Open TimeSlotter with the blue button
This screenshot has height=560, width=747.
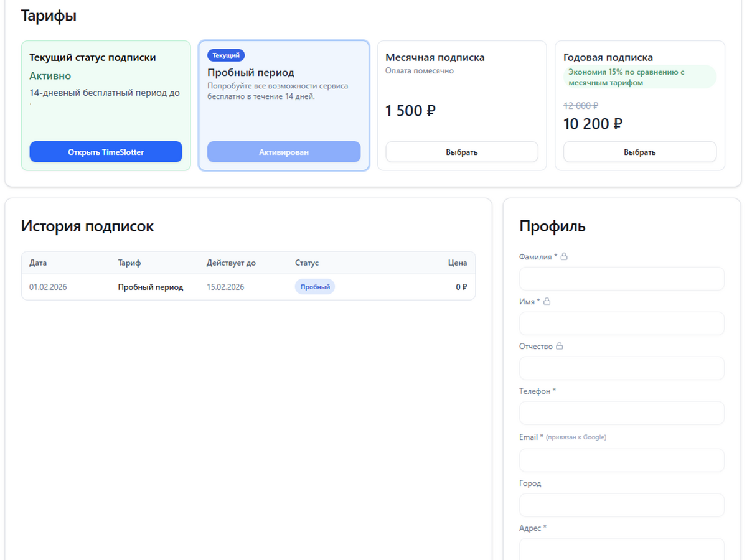click(106, 152)
